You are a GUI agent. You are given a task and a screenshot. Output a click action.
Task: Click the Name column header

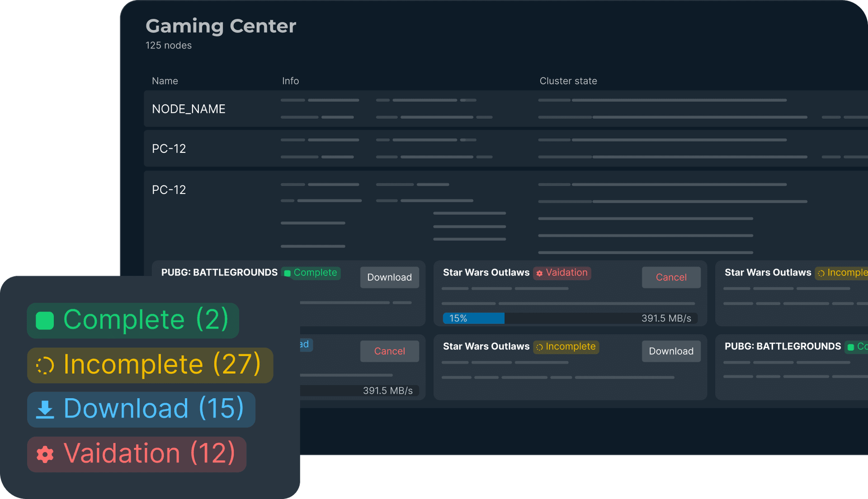point(165,81)
